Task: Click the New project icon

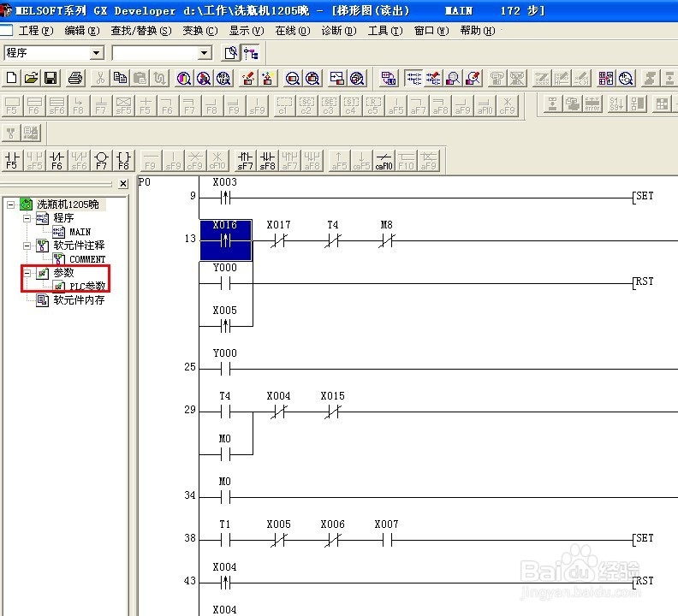Action: click(x=12, y=78)
